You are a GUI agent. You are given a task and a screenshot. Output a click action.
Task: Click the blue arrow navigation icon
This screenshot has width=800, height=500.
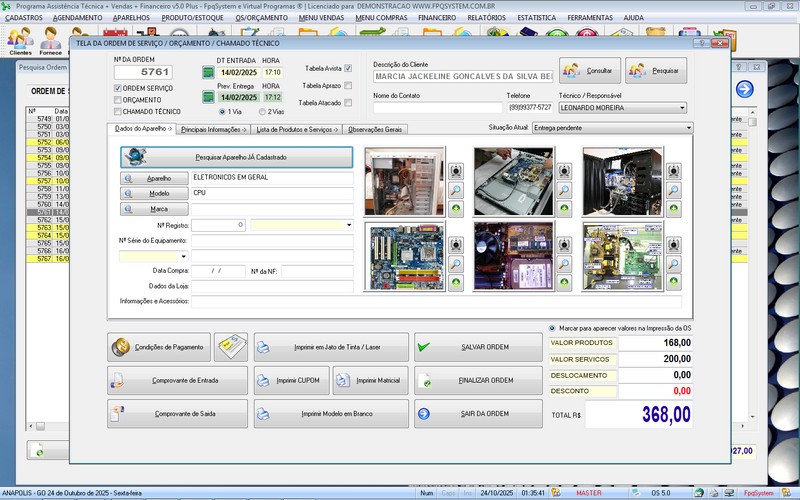point(743,90)
